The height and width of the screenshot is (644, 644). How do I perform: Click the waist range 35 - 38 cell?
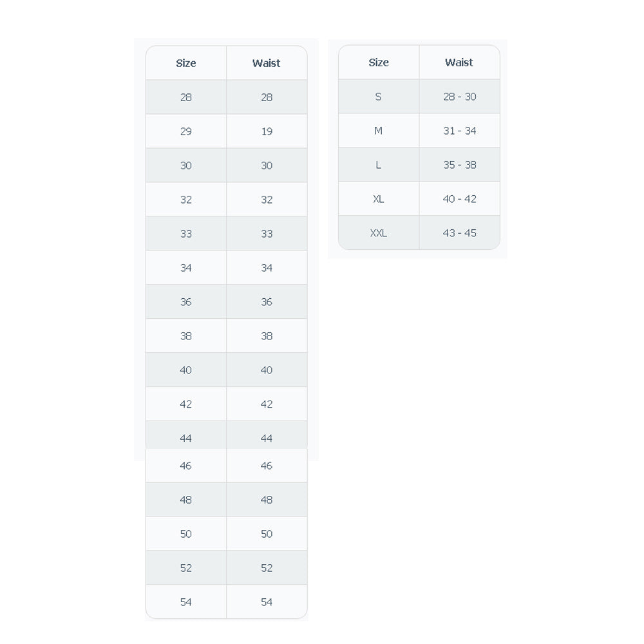[x=459, y=165]
